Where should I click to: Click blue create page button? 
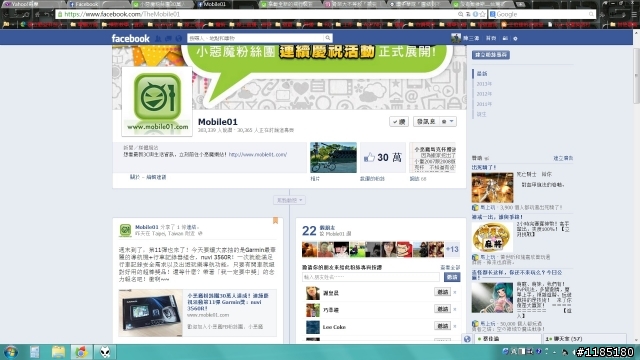pyautogui.click(x=491, y=55)
